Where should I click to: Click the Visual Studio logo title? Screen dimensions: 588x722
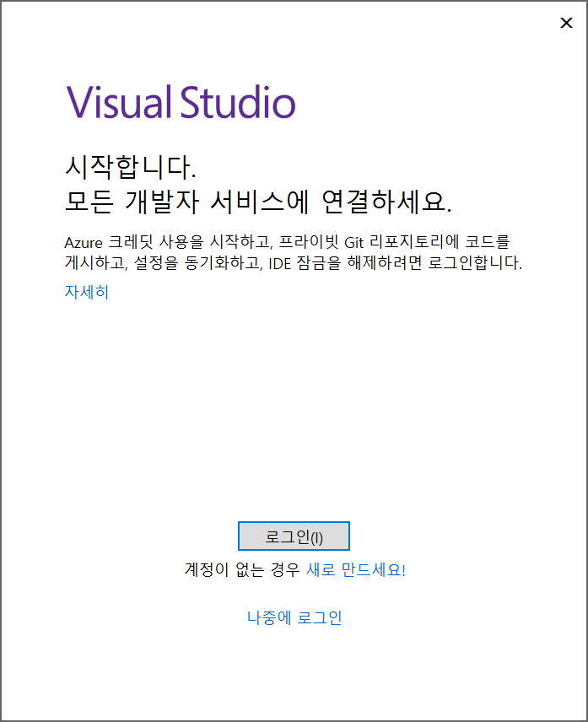pos(181,102)
